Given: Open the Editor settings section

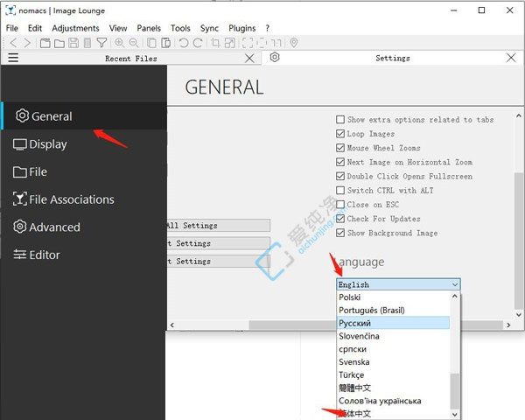Looking at the screenshot, I should [x=84, y=255].
